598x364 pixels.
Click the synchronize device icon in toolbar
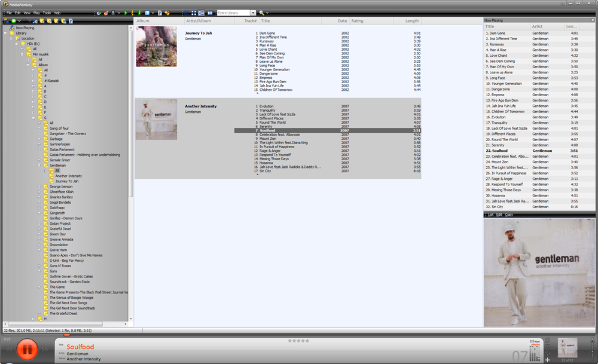pos(113,13)
